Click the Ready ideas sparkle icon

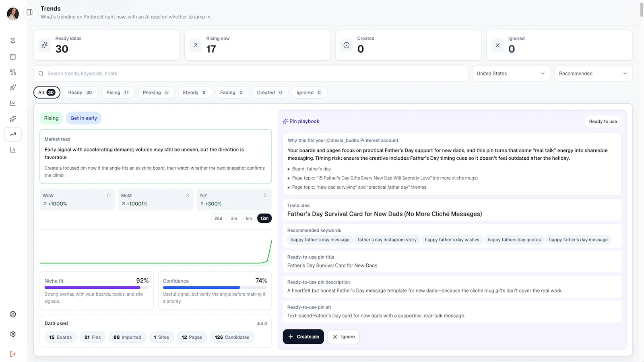pos(45,45)
